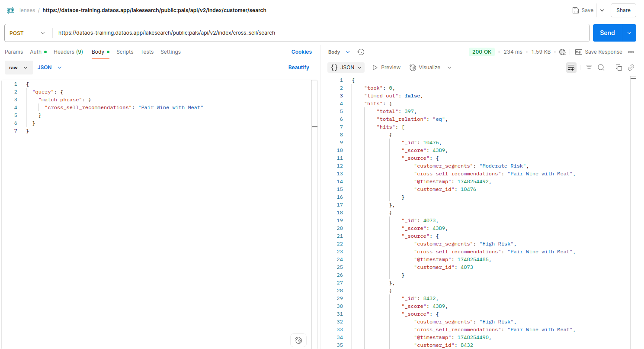Viewport: 644px width, 349px height.
Task: Click the "_id": 8432 line
Action: [x=420, y=298]
